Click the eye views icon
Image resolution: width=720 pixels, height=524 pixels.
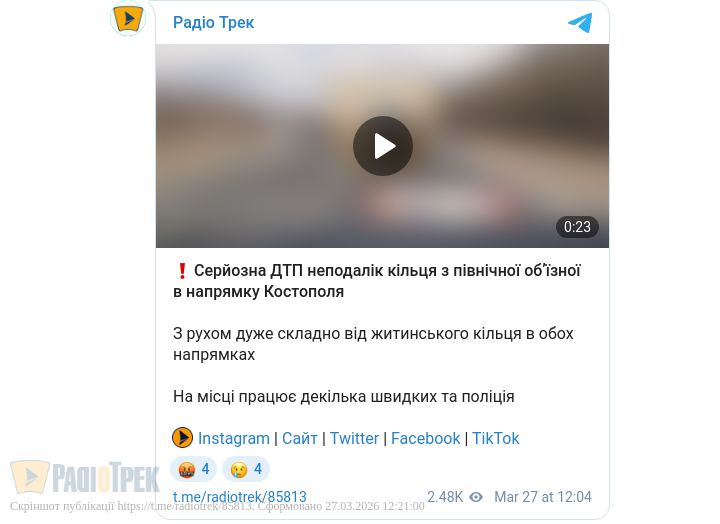(476, 497)
